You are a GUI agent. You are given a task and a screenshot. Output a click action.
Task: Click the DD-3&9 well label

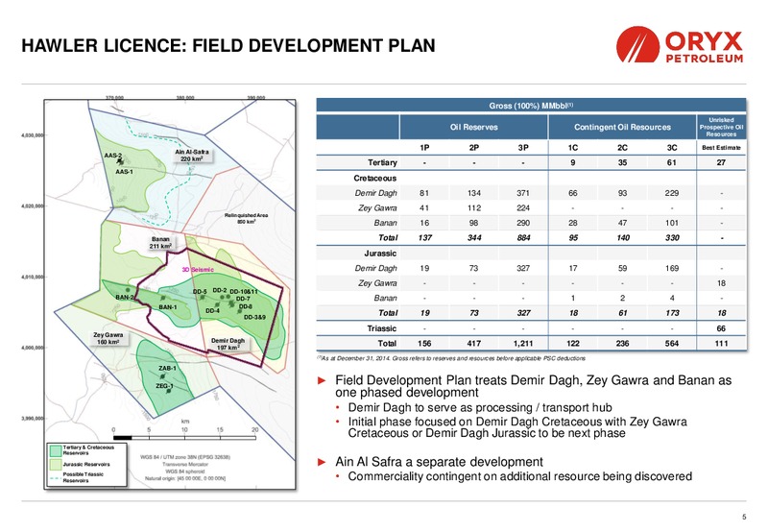[254, 318]
